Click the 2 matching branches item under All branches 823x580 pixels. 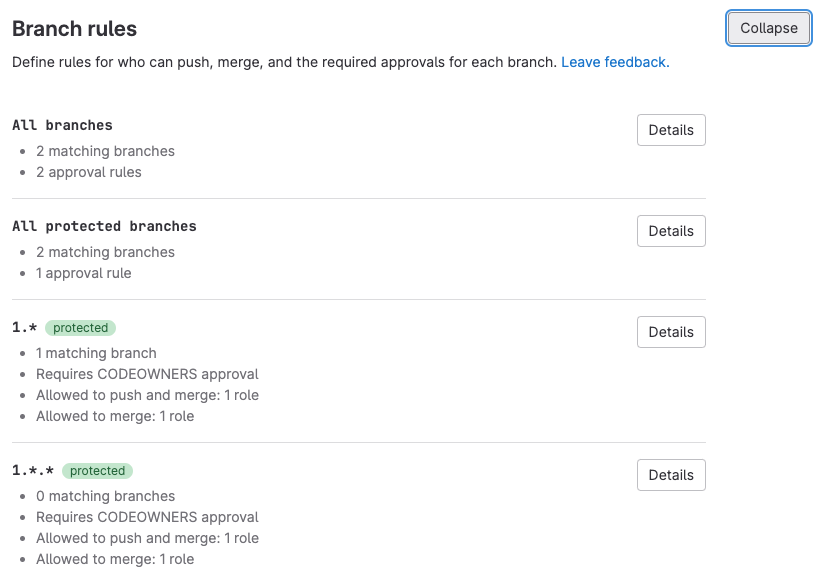[105, 151]
